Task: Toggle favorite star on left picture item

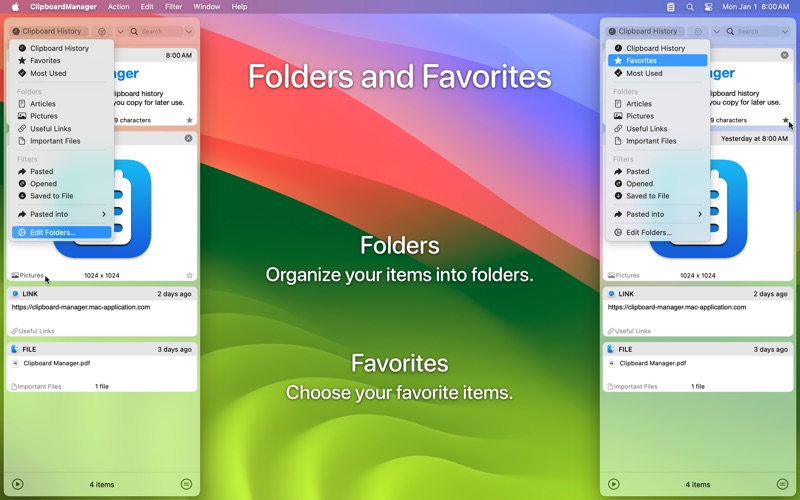Action: tap(189, 276)
